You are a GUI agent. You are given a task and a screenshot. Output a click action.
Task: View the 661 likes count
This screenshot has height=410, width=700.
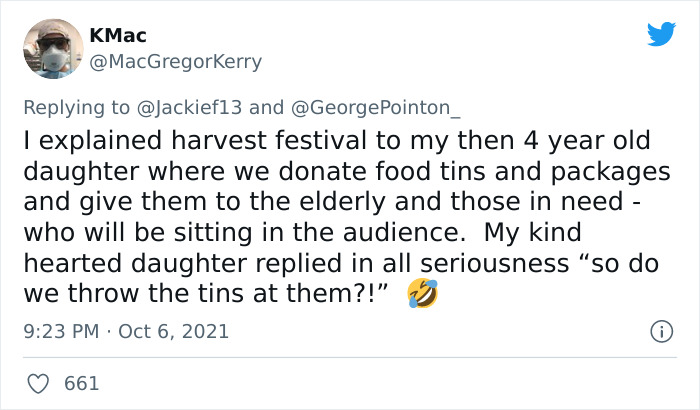pyautogui.click(x=81, y=383)
